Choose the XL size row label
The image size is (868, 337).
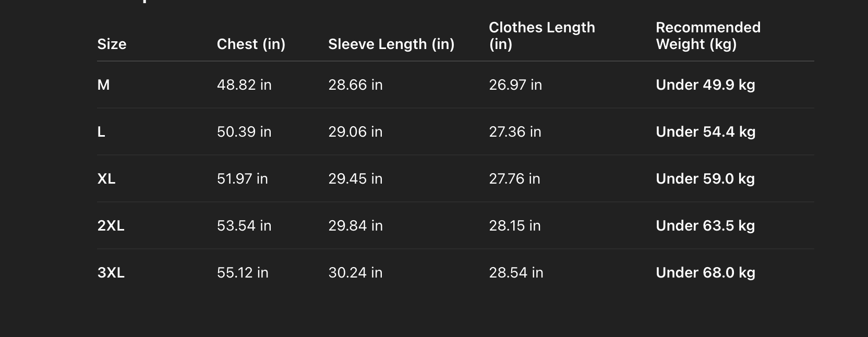(x=106, y=179)
